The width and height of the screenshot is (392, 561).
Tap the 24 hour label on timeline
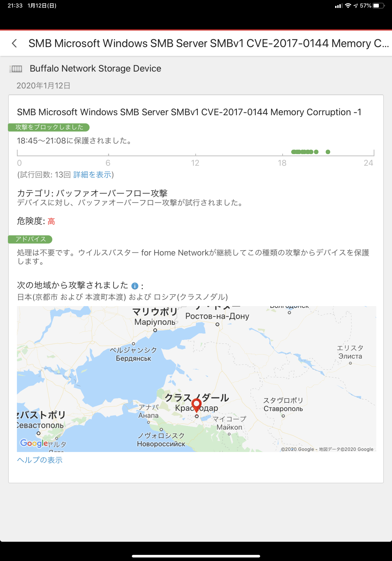pyautogui.click(x=368, y=163)
